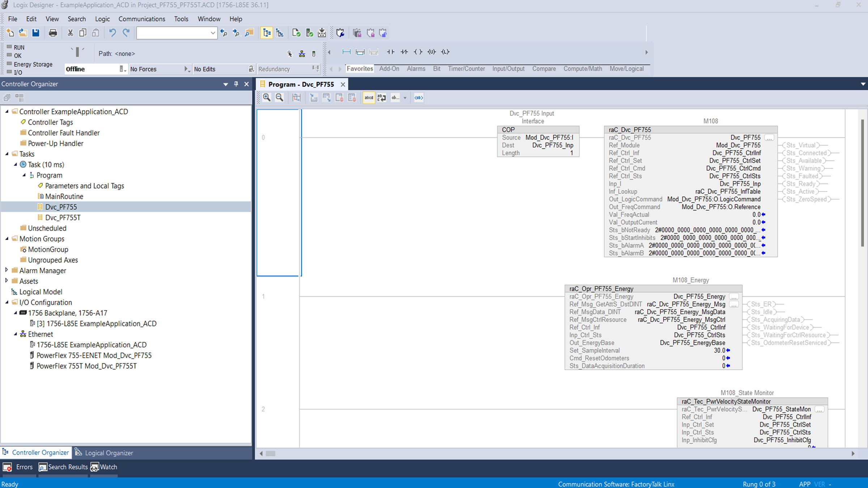
Task: Insert an Output Unlatch instruction
Action: [431, 52]
